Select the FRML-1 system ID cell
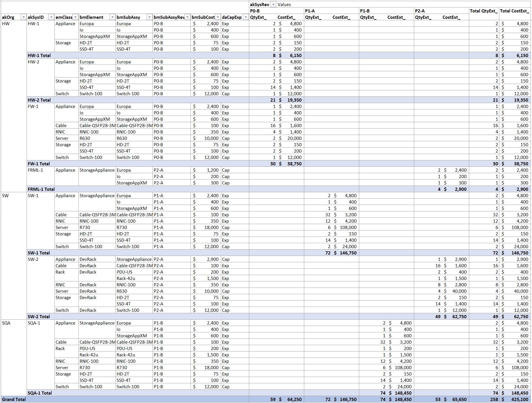 pyautogui.click(x=35, y=170)
